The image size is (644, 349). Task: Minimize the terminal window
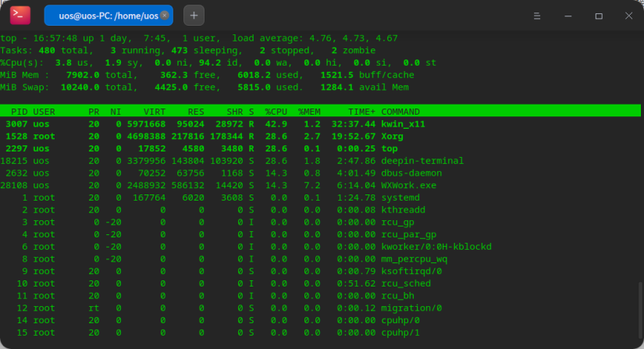pyautogui.click(x=568, y=16)
